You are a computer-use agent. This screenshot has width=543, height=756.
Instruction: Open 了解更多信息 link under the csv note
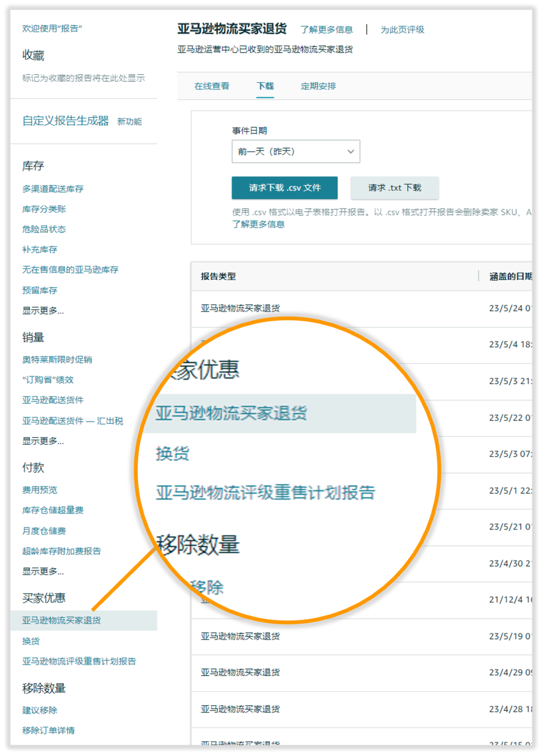[x=258, y=224]
